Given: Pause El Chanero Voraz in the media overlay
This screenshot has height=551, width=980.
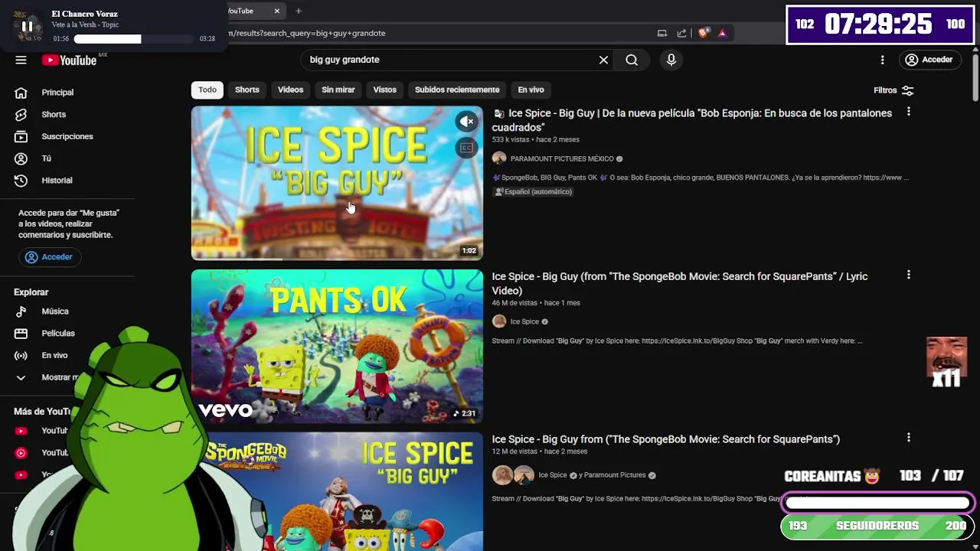Looking at the screenshot, I should coord(27,26).
